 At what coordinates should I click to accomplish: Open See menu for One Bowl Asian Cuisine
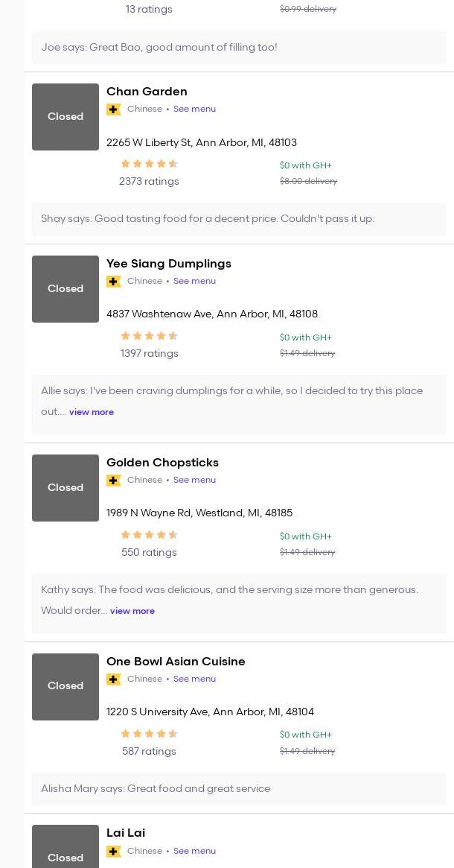pos(194,679)
